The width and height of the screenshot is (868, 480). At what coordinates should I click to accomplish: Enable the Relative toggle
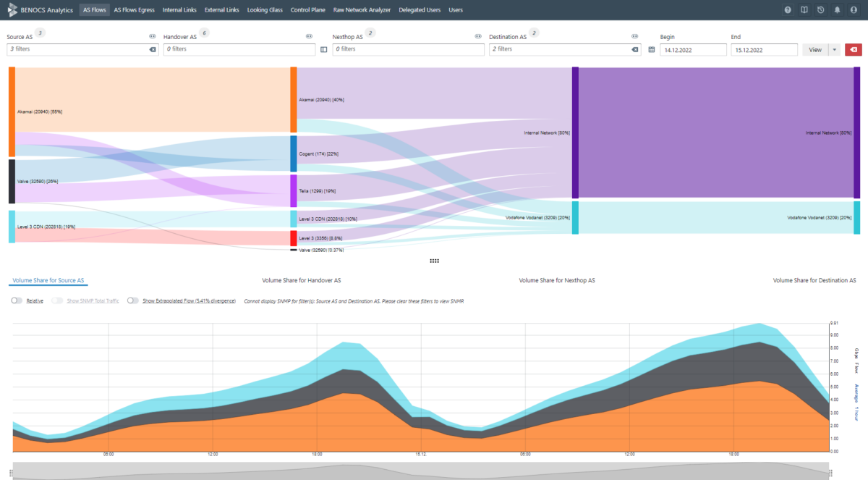click(16, 300)
